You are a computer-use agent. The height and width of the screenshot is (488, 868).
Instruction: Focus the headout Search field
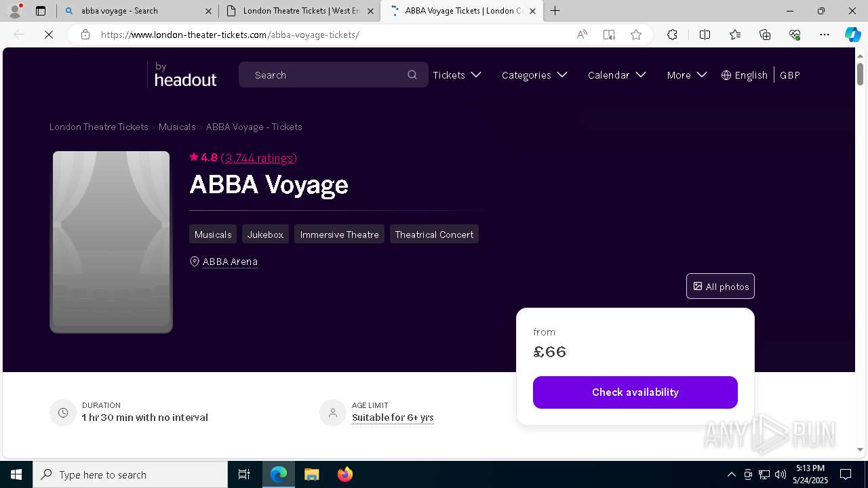(334, 75)
